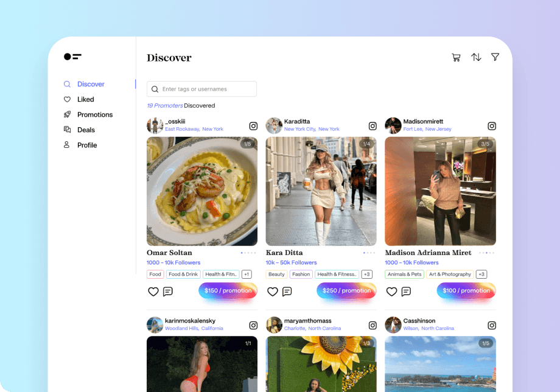The height and width of the screenshot is (392, 560).
Task: Expand Kara Ditta's +3 more tags
Action: click(367, 274)
